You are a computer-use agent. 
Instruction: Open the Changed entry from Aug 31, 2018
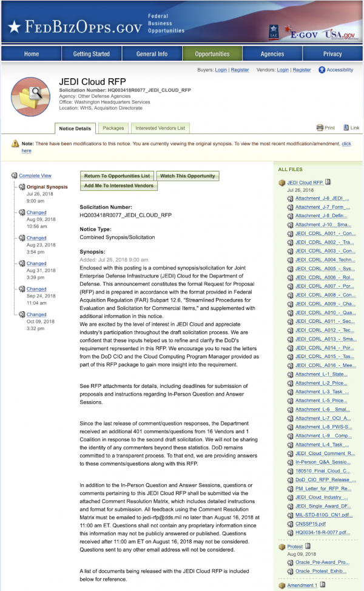[x=36, y=263]
